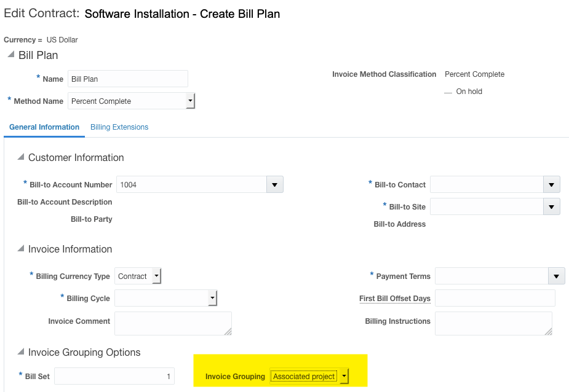
Task: Open the Method Name dropdown
Action: tap(190, 101)
